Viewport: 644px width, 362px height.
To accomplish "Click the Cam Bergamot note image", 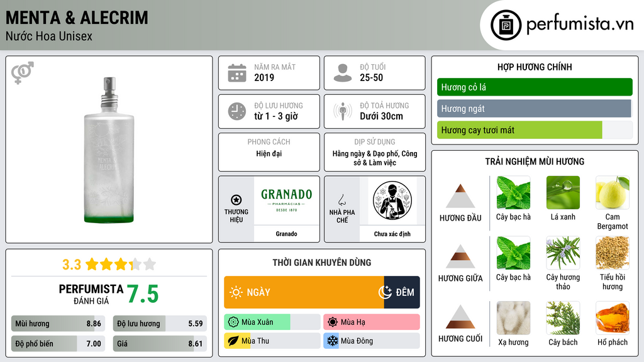I will click(613, 193).
